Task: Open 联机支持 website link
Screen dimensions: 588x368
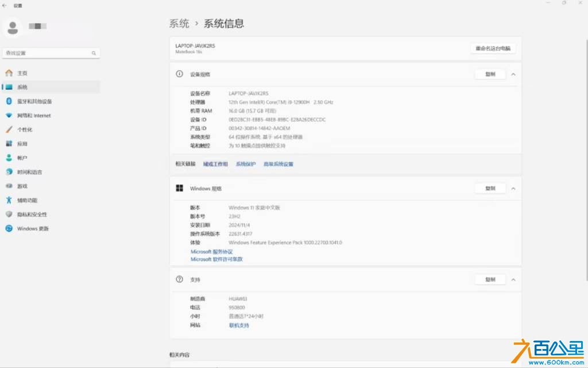Action: pos(239,325)
